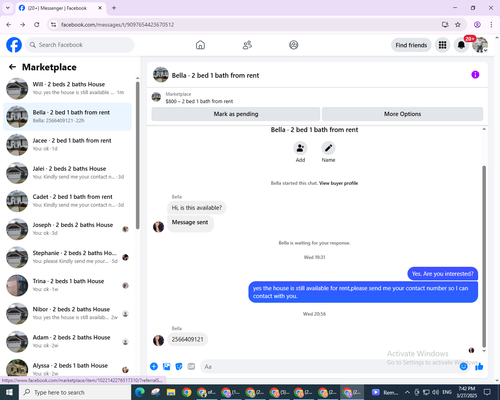Open the emoji picker in composer
This screenshot has width=500, height=400.
point(463,367)
